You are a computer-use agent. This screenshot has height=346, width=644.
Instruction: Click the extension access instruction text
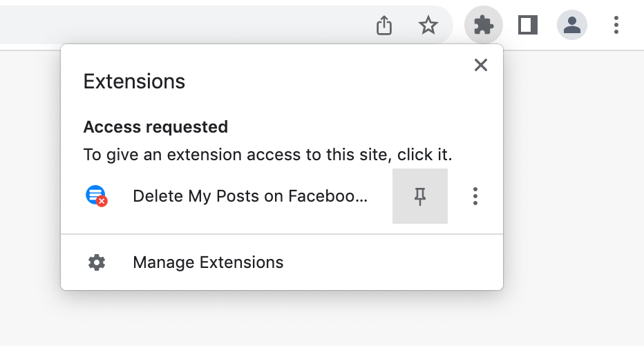[268, 155]
